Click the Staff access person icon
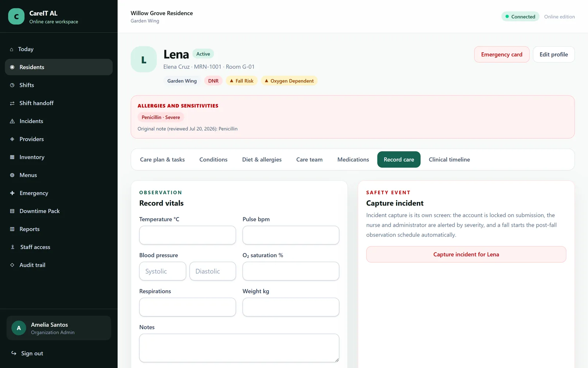Screen dimensions: 588x368 (12, 247)
